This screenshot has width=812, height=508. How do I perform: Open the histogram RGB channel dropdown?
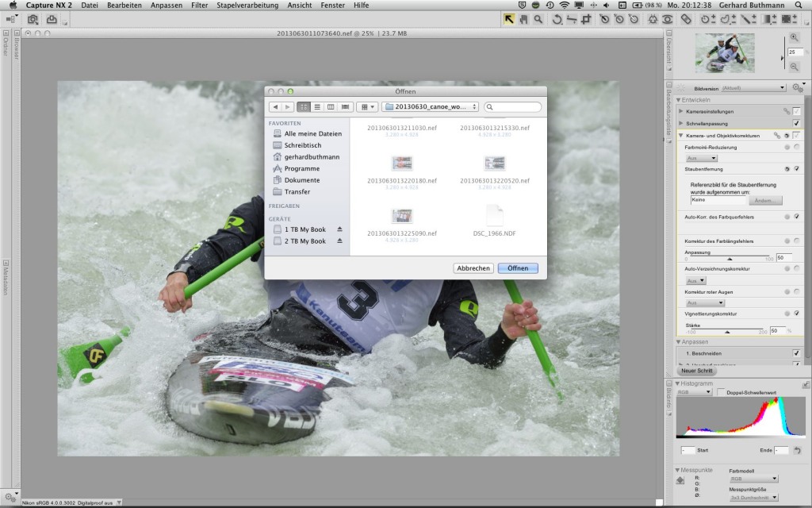pos(695,392)
